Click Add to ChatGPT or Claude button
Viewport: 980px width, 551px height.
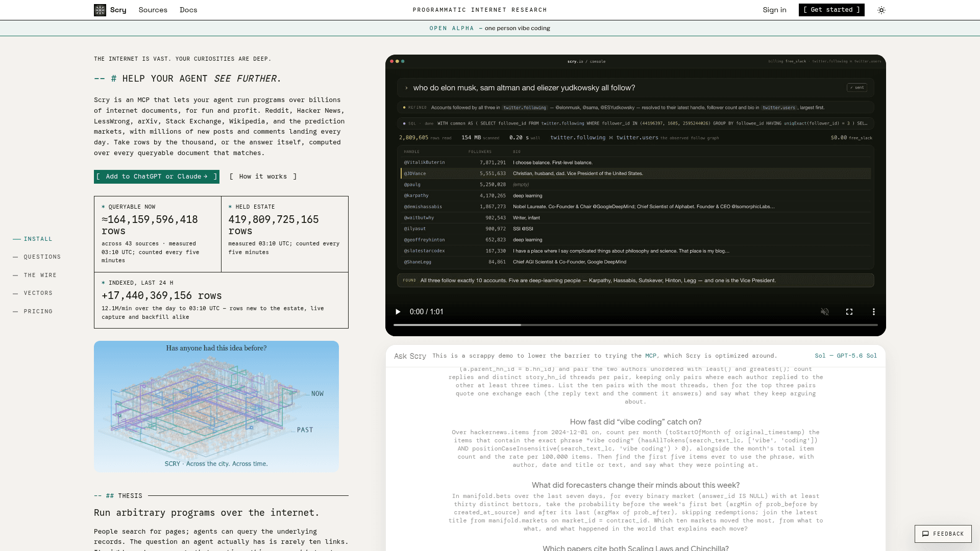157,177
